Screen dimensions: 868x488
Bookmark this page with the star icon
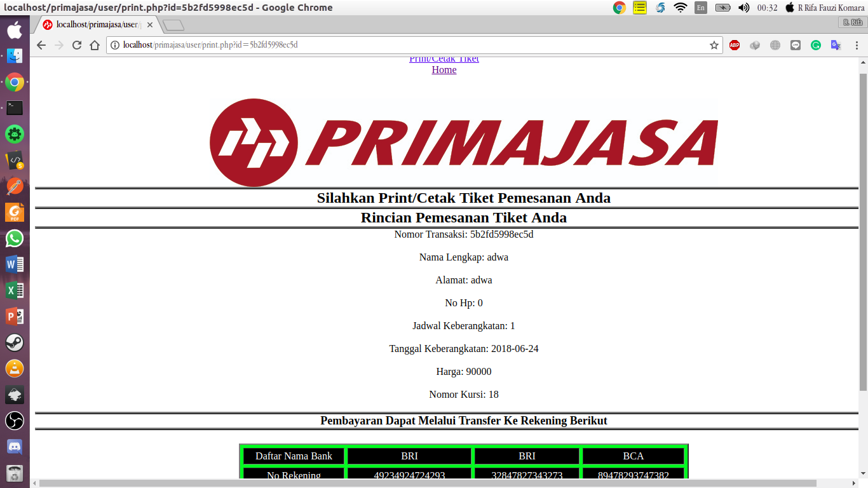pyautogui.click(x=714, y=45)
